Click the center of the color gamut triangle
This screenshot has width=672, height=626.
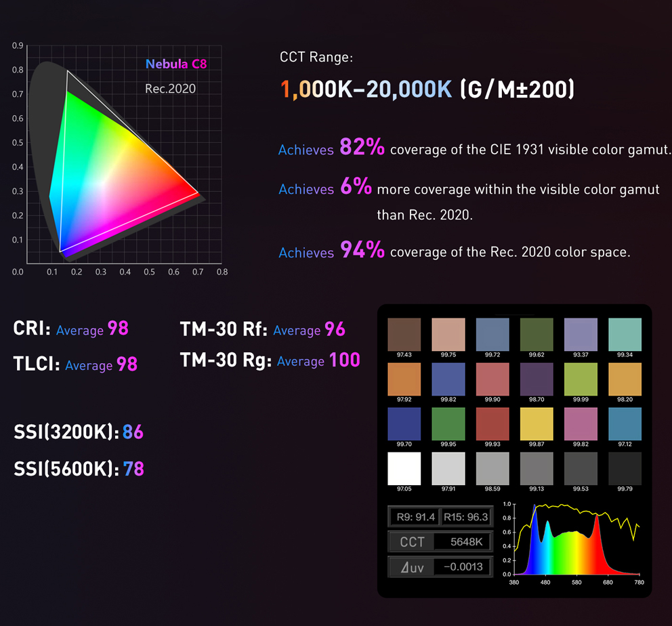click(x=108, y=183)
